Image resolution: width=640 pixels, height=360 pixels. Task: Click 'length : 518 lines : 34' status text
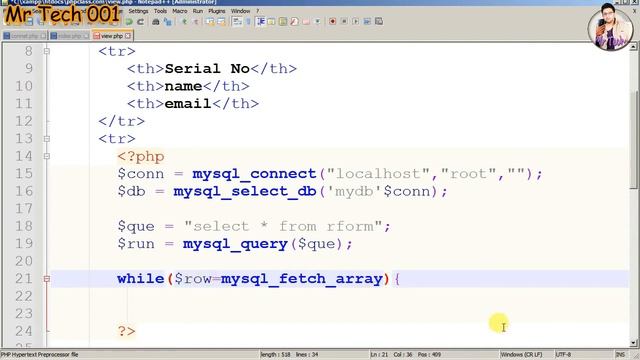[289, 354]
